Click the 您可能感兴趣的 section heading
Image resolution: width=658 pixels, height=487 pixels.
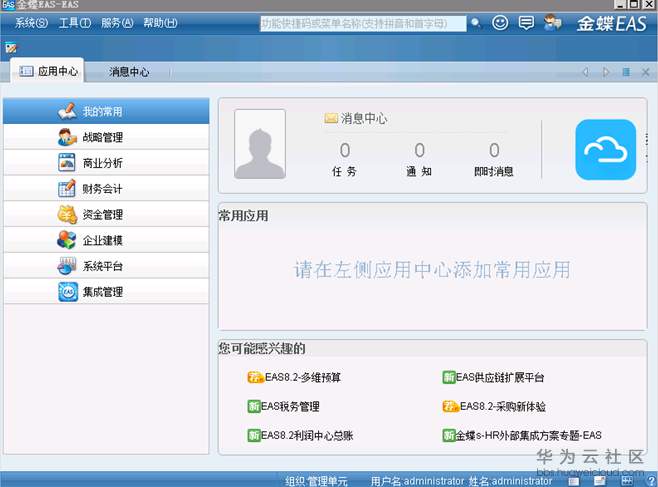click(x=262, y=348)
